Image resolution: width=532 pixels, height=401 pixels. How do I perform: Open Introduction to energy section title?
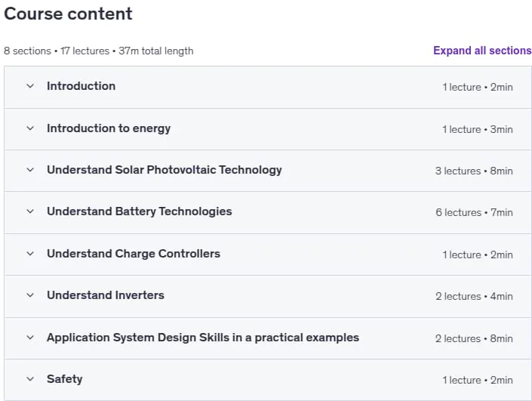tap(109, 128)
